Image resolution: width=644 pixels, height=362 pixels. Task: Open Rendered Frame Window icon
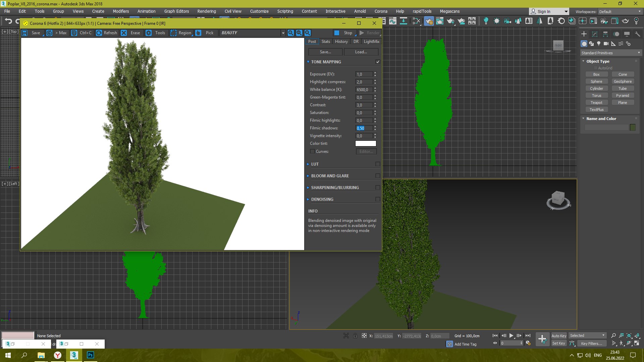(440, 21)
